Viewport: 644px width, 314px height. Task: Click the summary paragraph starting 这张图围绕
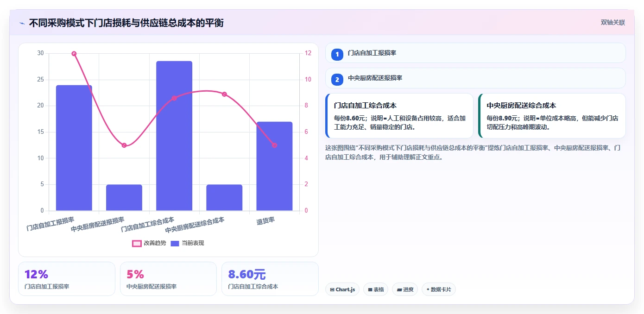[x=473, y=152]
